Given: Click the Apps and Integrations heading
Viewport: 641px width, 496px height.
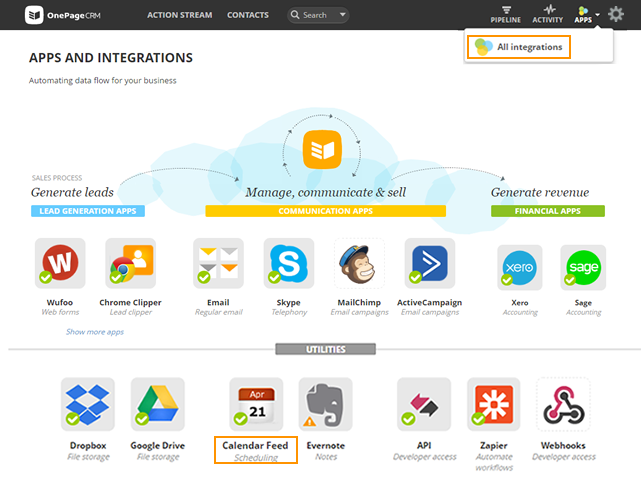Looking at the screenshot, I should coord(111,58).
